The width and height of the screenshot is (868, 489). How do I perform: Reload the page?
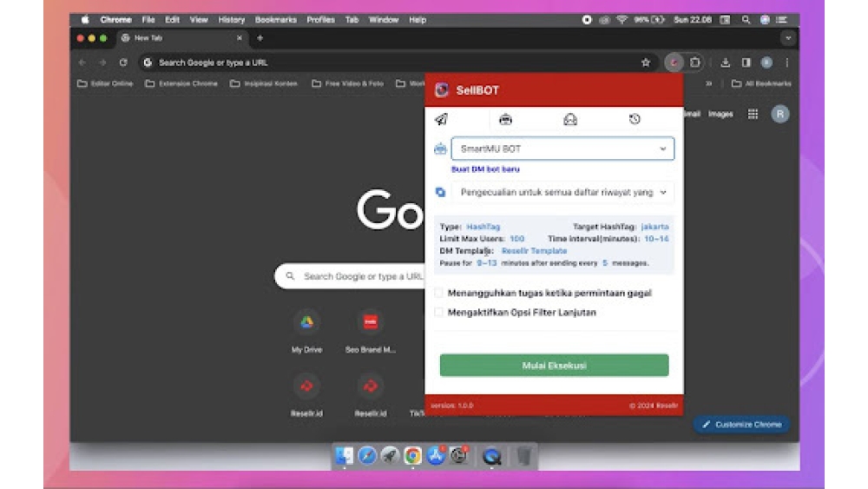(x=123, y=63)
